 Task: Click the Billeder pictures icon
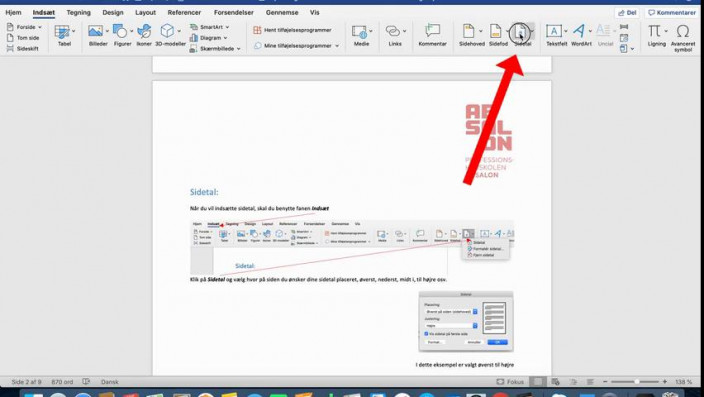tap(95, 31)
